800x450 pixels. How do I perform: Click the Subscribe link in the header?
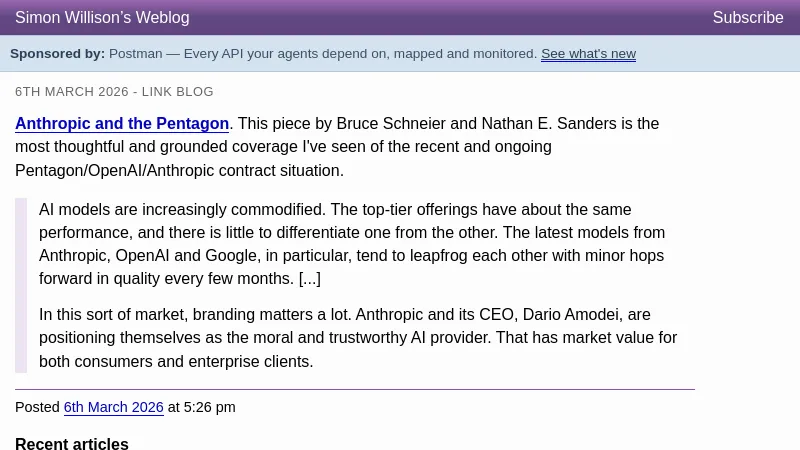click(x=747, y=18)
